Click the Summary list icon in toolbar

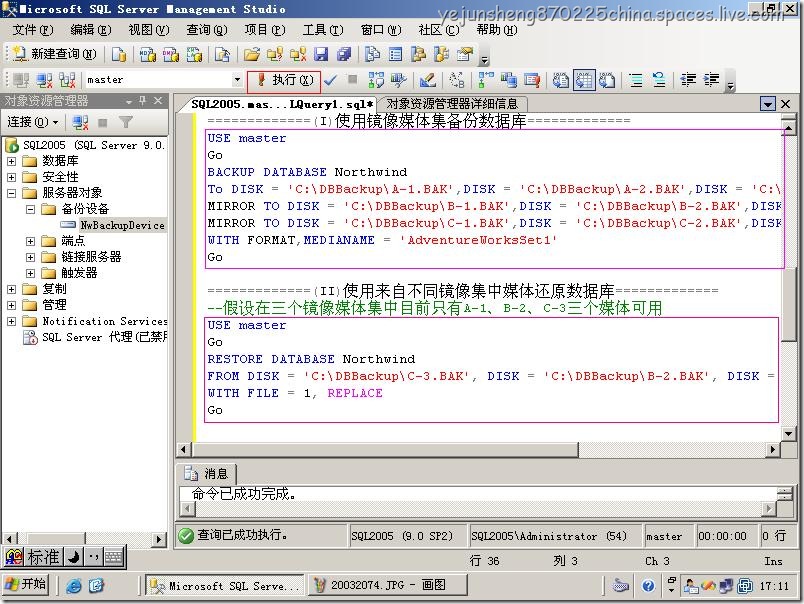pos(395,54)
